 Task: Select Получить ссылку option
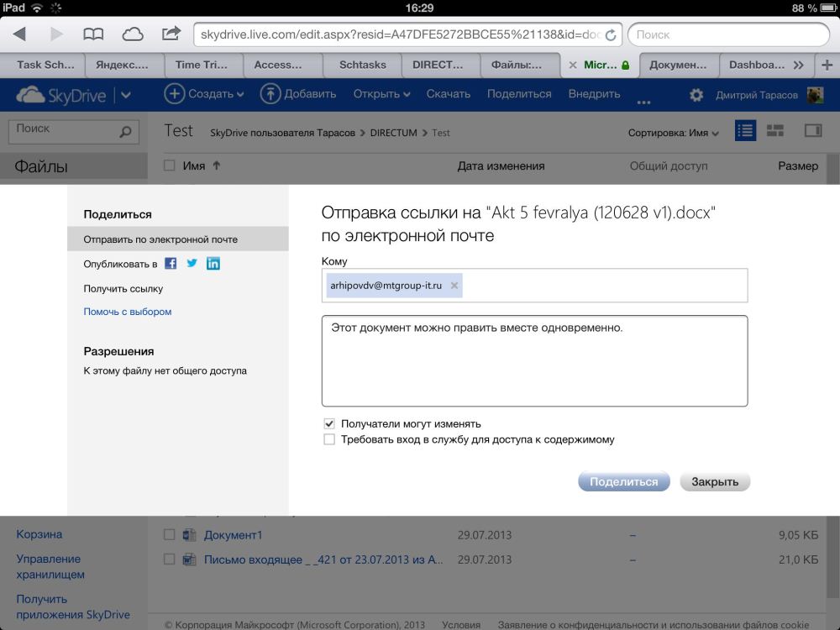123,289
